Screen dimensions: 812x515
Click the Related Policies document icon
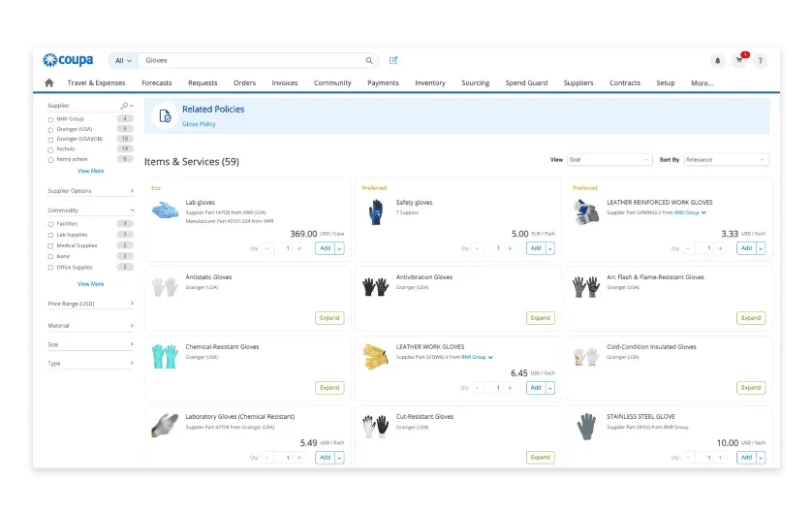pyautogui.click(x=165, y=116)
